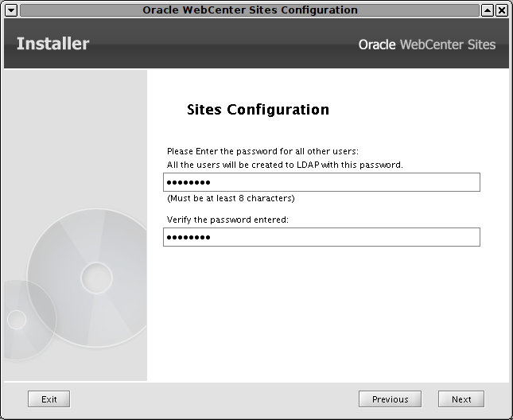Maximize the Sites Configuration window

[488, 10]
